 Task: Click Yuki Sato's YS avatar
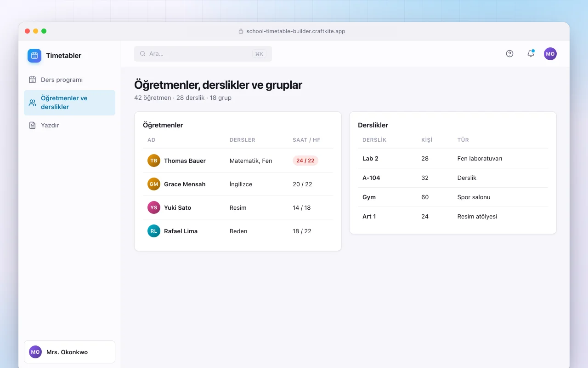154,207
